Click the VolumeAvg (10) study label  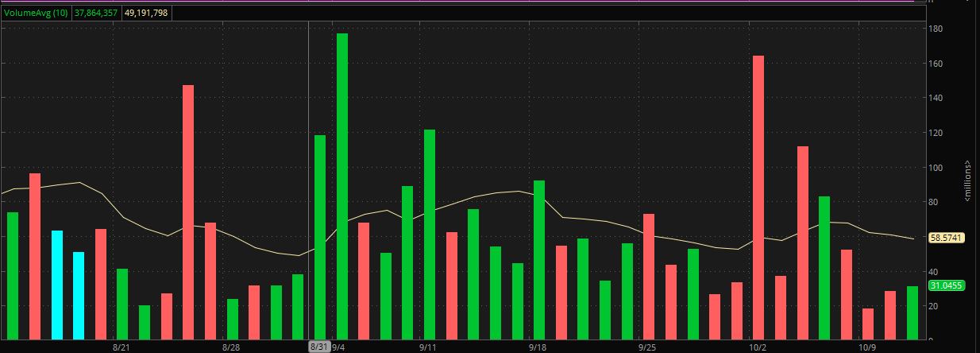pos(37,13)
